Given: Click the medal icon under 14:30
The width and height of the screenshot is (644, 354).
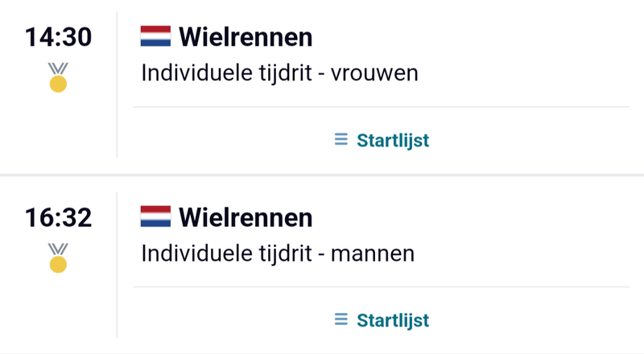Looking at the screenshot, I should click(x=58, y=77).
